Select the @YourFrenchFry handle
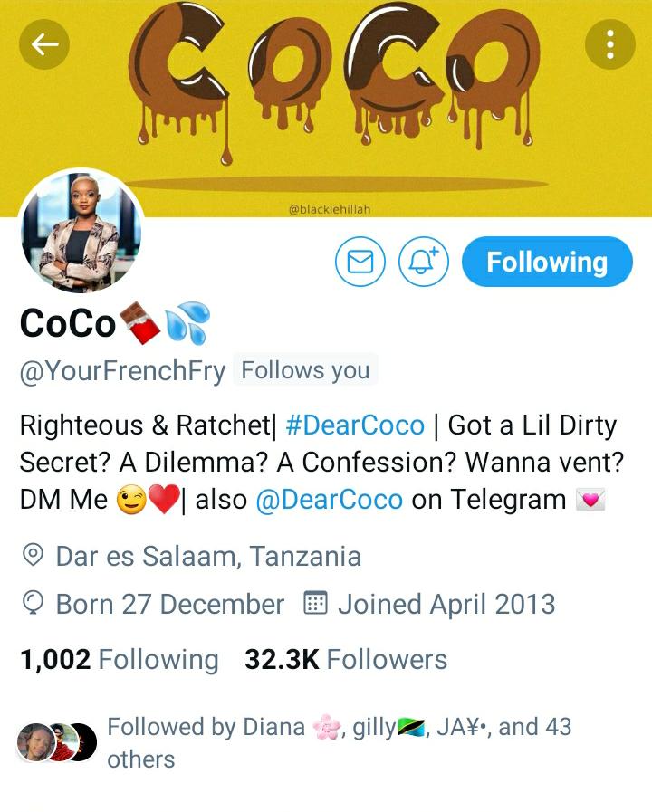Screen dimensions: 652x812 122,371
